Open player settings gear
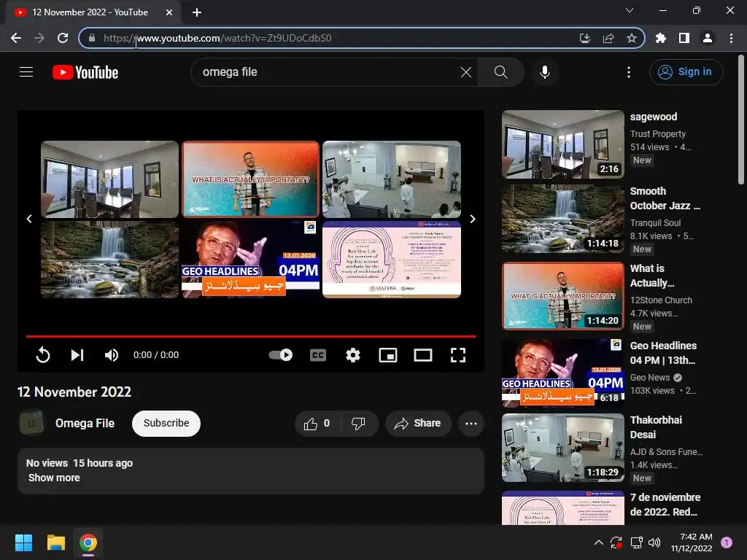This screenshot has width=747, height=560. click(x=353, y=355)
